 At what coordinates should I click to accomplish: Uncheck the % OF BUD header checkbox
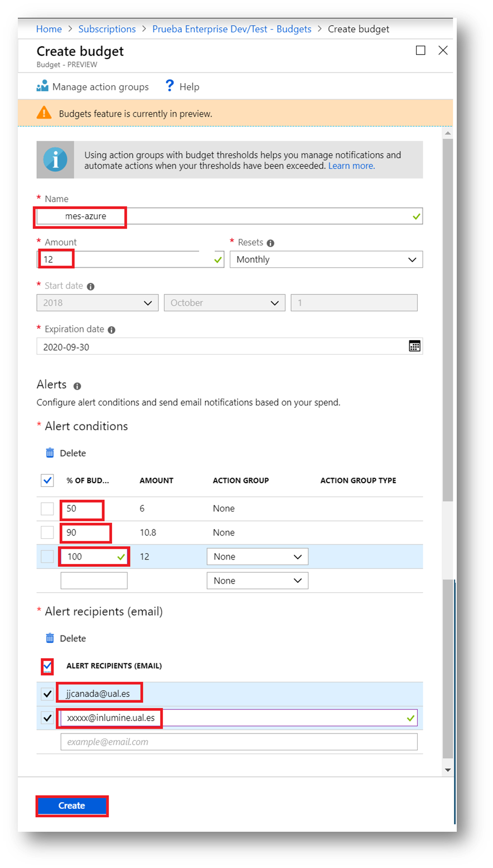point(47,480)
